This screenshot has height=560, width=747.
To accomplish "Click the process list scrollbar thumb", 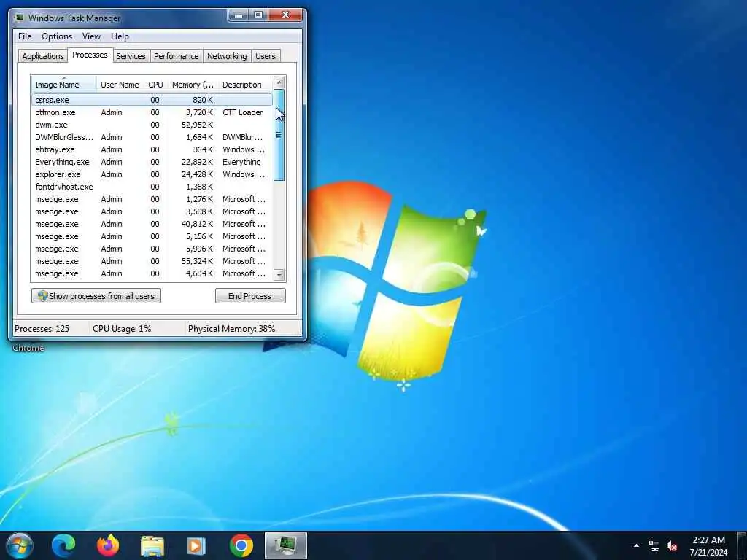I will (x=279, y=135).
